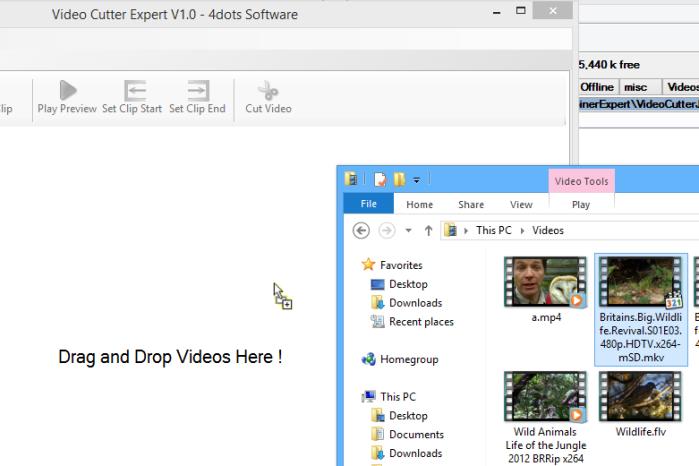Expand the This PC breadcrumb chevron
The image size is (699, 466).
[522, 231]
